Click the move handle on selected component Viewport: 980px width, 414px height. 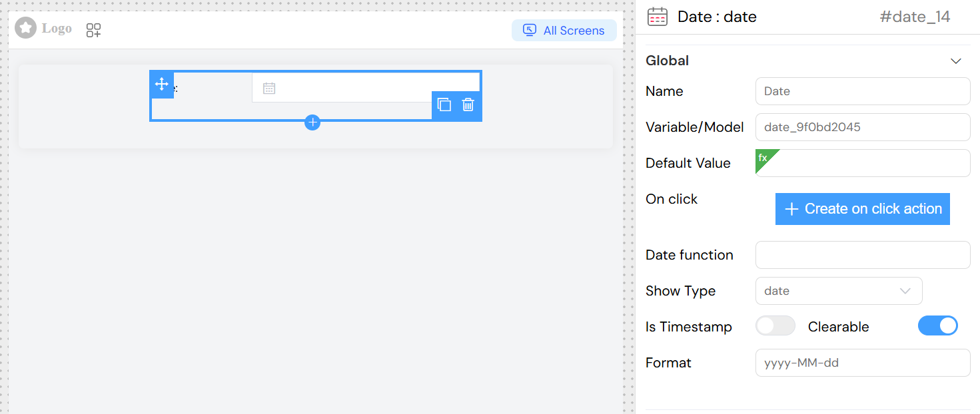click(162, 84)
